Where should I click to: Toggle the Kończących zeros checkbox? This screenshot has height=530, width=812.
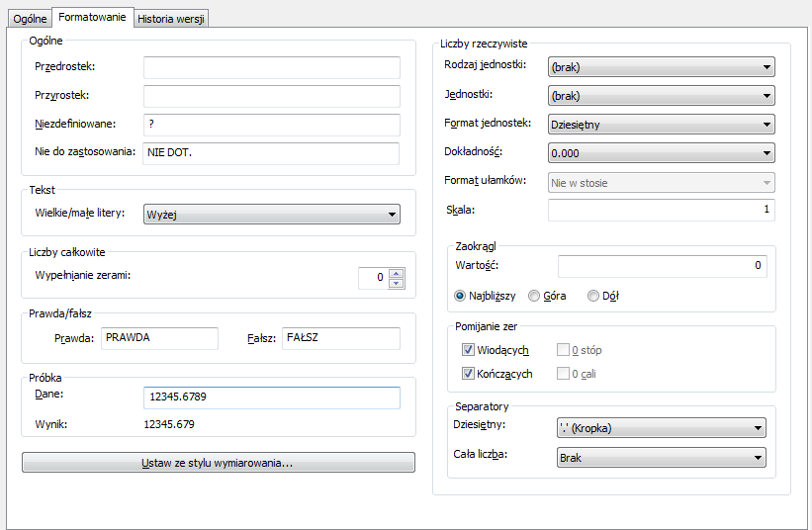coord(469,374)
